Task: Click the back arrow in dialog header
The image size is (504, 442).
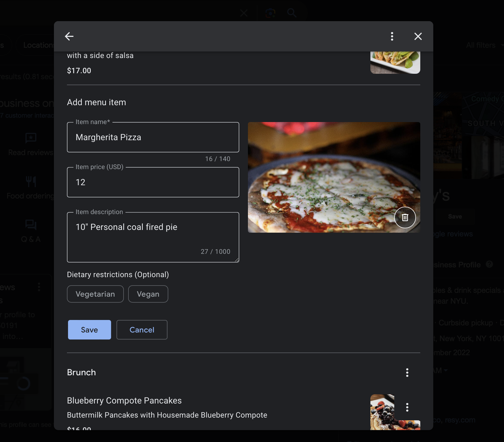Action: pos(69,36)
